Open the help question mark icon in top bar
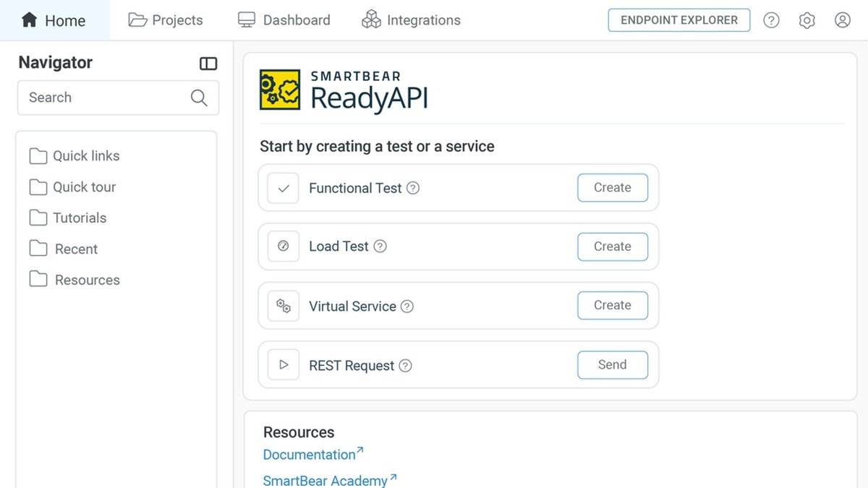Image resolution: width=868 pixels, height=488 pixels. click(772, 20)
